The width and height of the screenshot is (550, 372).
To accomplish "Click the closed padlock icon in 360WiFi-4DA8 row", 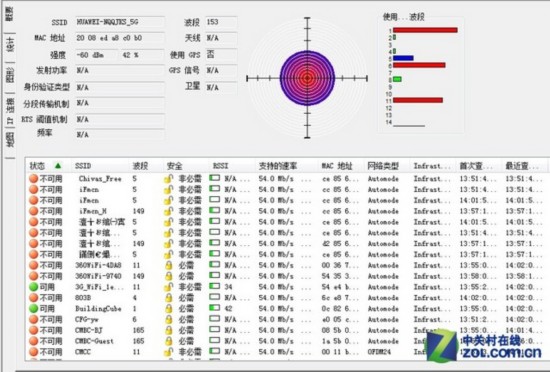I will (x=169, y=265).
